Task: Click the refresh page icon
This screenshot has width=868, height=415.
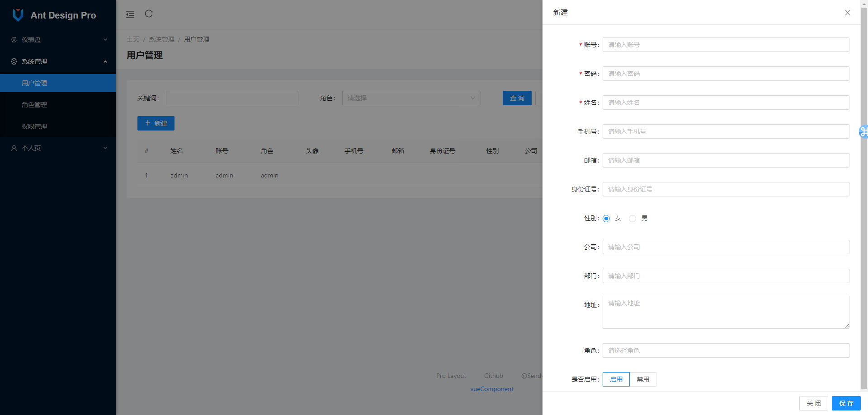Action: (149, 14)
